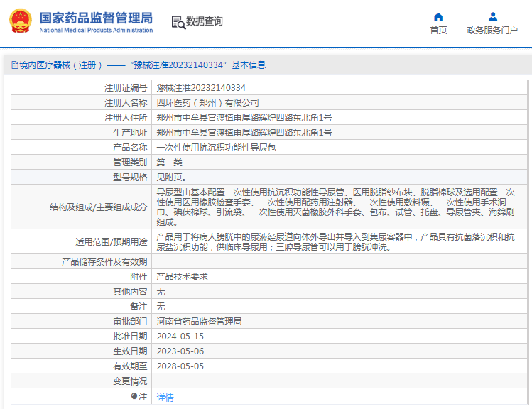532x409 pixels.
Task: Click National Medical Products Administration subtitle
Action: (96, 31)
